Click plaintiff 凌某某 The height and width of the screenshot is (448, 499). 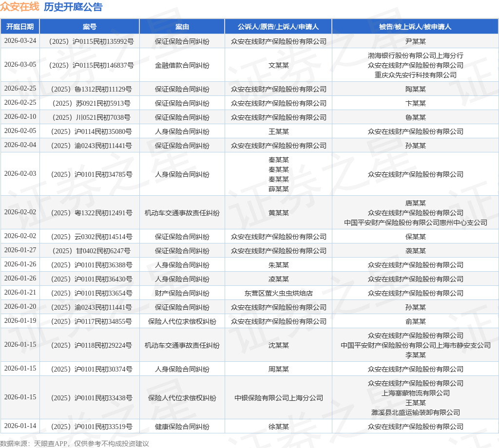point(278,279)
